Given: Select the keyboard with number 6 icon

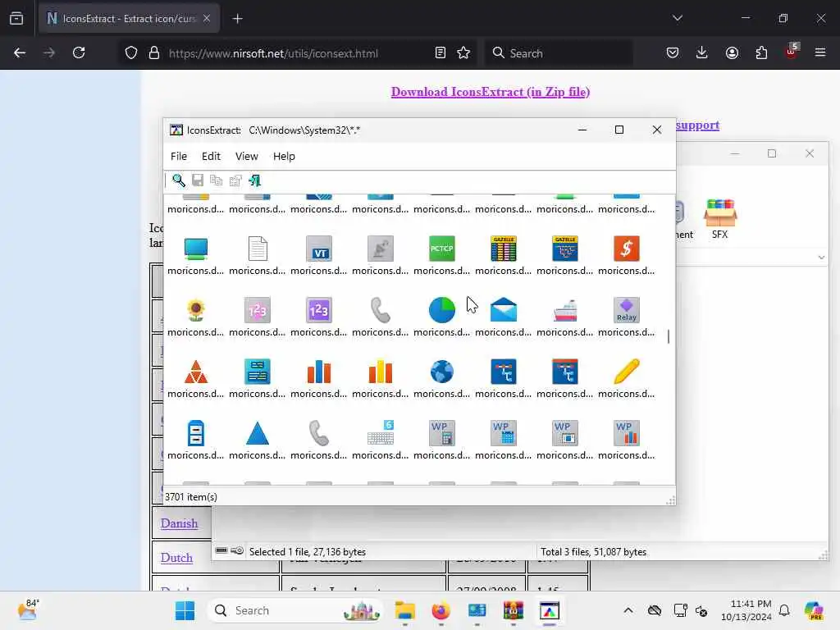Looking at the screenshot, I should pos(381,433).
